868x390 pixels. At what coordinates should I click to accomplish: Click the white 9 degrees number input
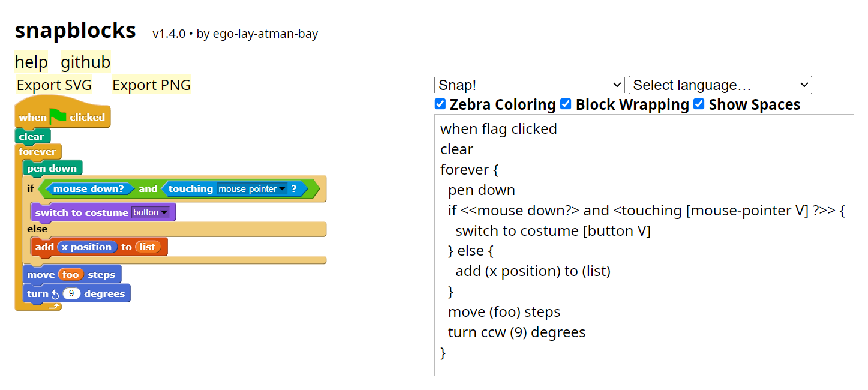pyautogui.click(x=71, y=294)
